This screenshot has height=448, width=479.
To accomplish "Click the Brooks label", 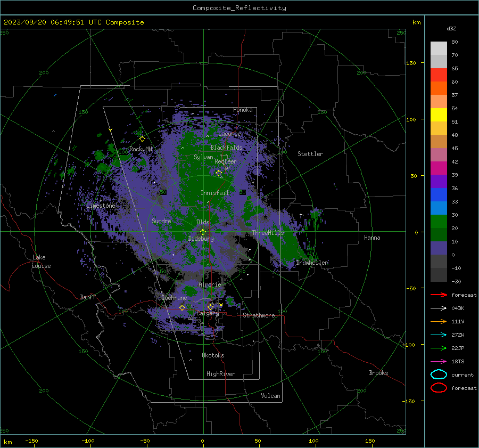I will [378, 373].
